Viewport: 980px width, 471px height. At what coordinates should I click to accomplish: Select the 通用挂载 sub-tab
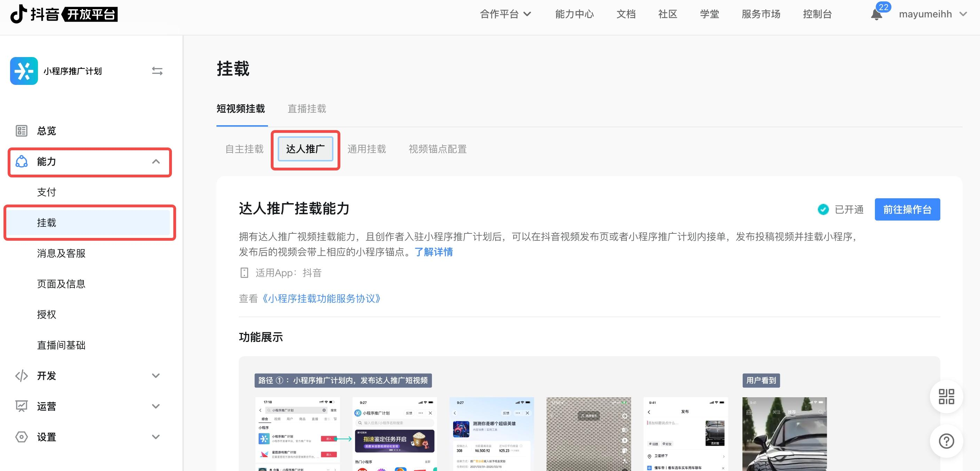367,149
